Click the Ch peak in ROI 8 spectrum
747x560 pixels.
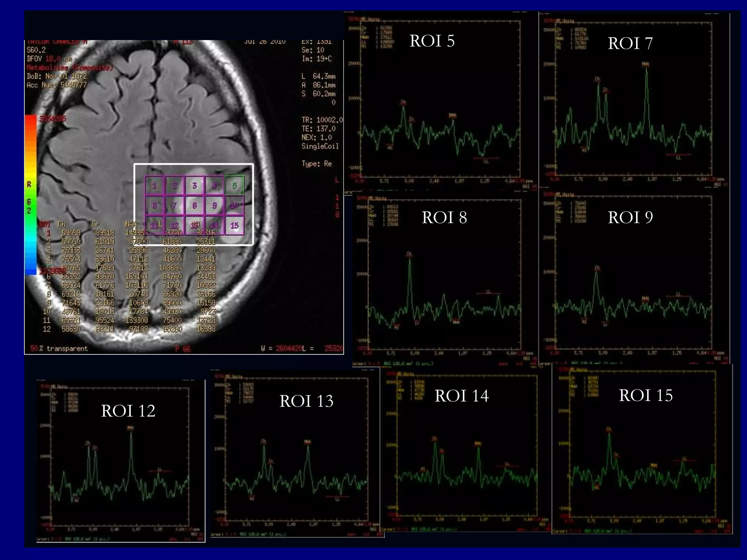click(409, 261)
